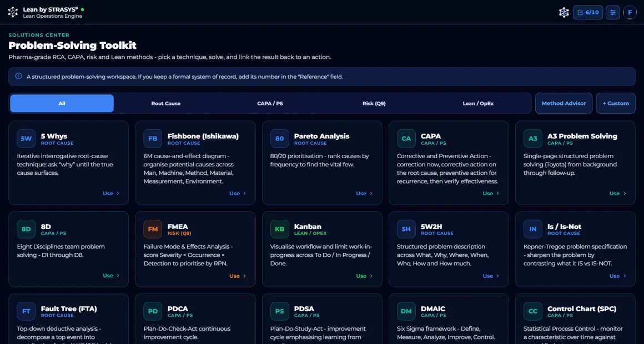This screenshot has height=344, width=644.
Task: Open the 6/10 checklist progress button
Action: (588, 12)
